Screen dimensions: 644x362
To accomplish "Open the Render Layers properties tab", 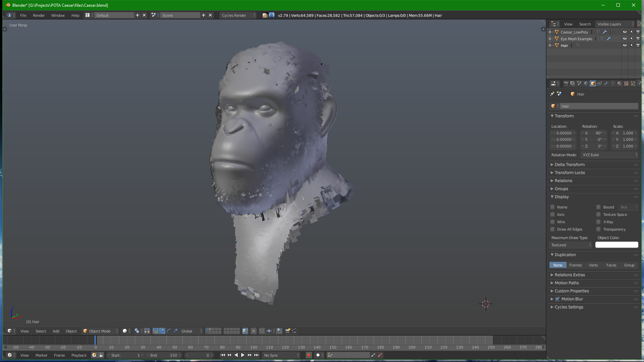I will [x=573, y=83].
